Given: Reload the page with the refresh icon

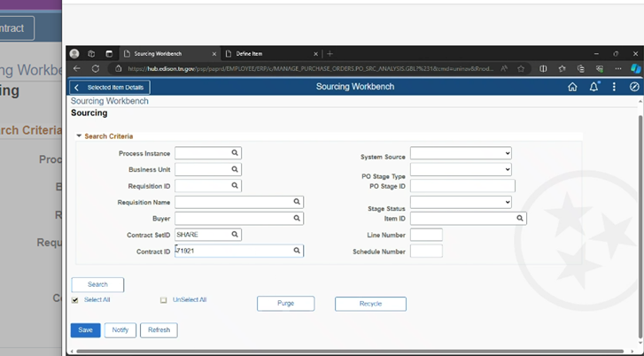Looking at the screenshot, I should [96, 68].
